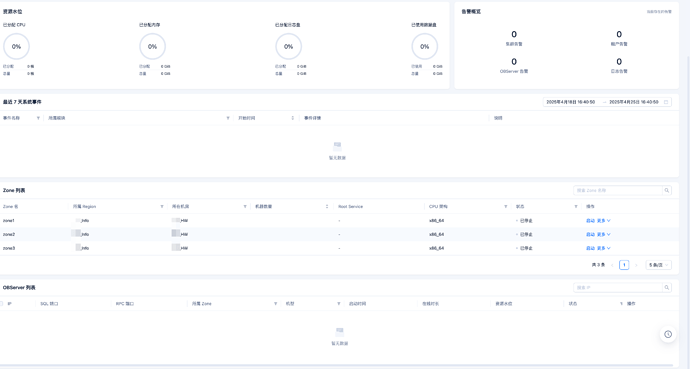Viewport: 690px width, 369px height.
Task: Click the event name column filter icon
Action: pyautogui.click(x=38, y=118)
